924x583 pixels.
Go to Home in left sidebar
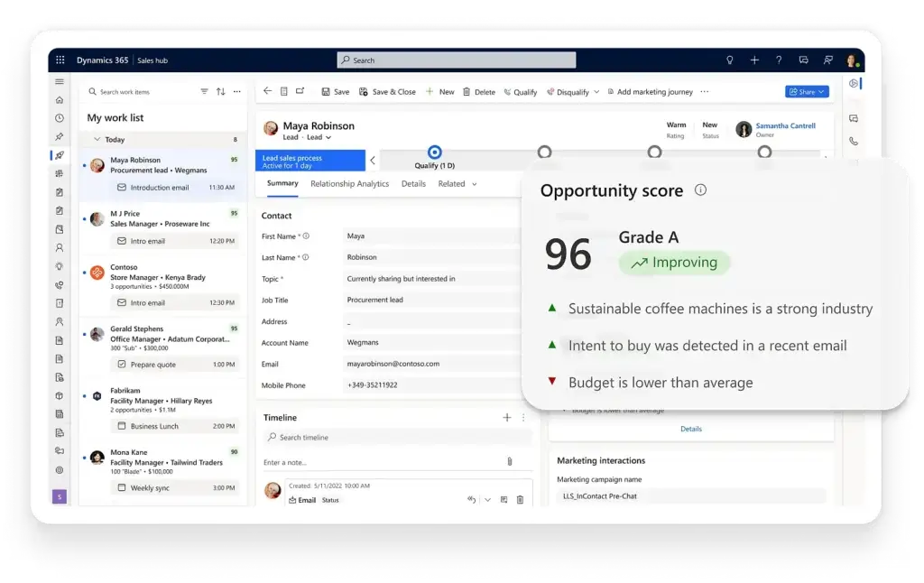click(60, 99)
